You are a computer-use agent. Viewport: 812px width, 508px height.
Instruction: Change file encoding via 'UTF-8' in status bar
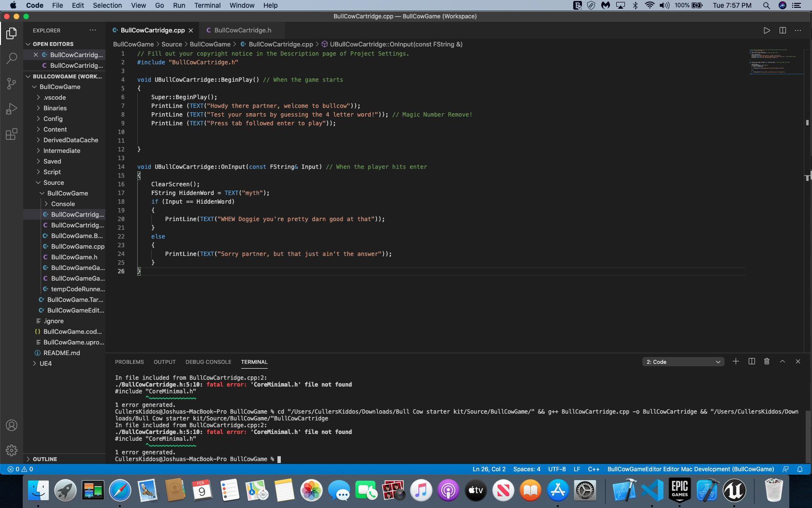pyautogui.click(x=557, y=469)
